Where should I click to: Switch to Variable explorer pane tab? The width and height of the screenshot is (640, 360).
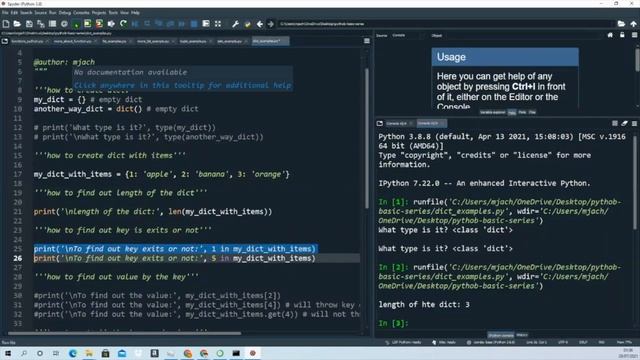(x=492, y=112)
